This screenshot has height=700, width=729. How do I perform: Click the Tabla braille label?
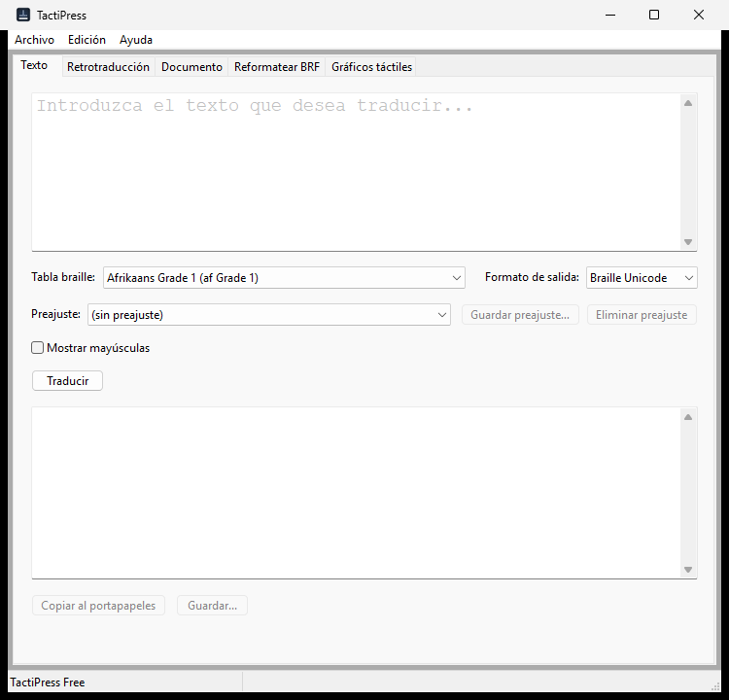click(x=63, y=277)
